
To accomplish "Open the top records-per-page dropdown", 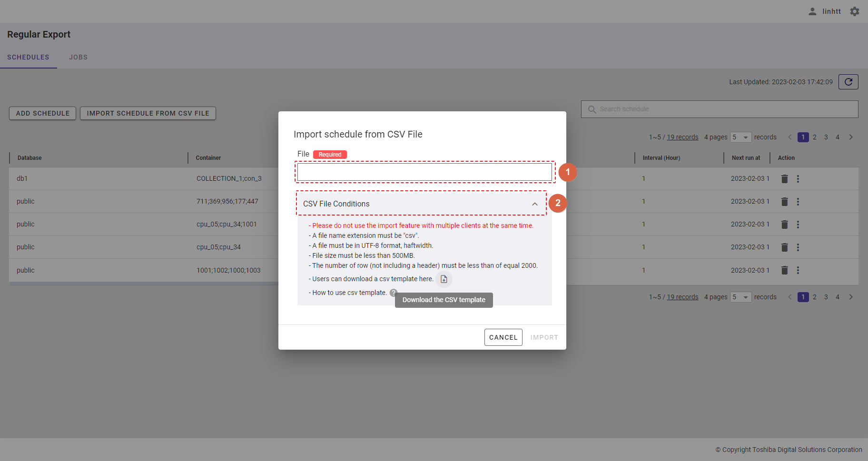I will [741, 137].
